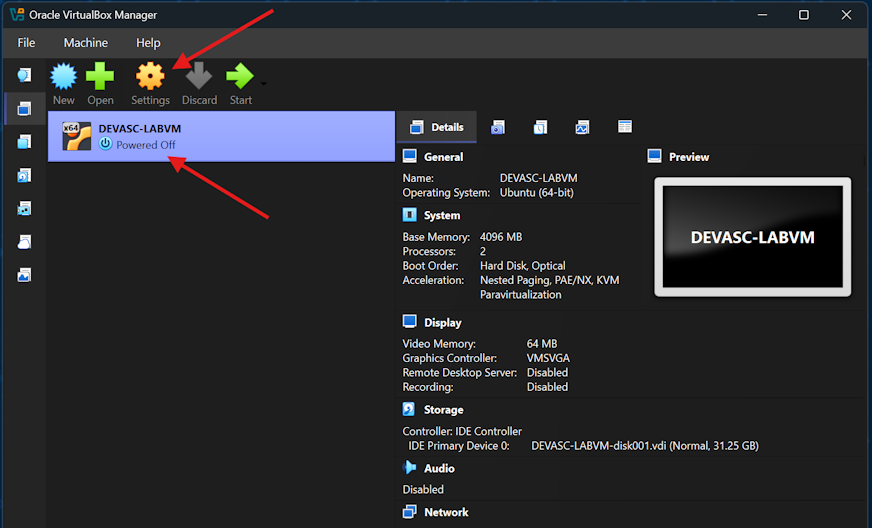
Task: Open Storage settings via the Storage heading
Action: pyautogui.click(x=443, y=409)
